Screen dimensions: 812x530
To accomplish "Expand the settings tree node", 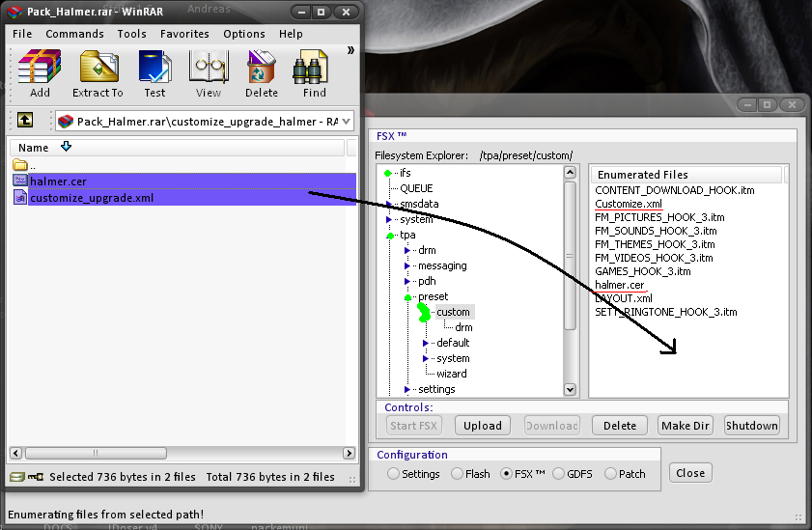I will (407, 389).
